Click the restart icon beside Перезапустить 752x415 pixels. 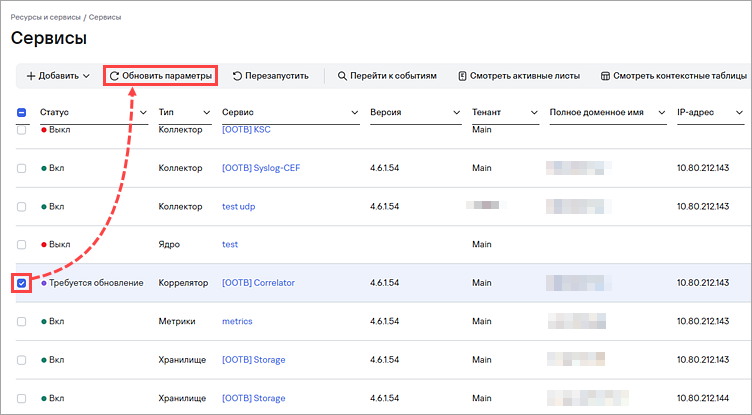pyautogui.click(x=237, y=76)
